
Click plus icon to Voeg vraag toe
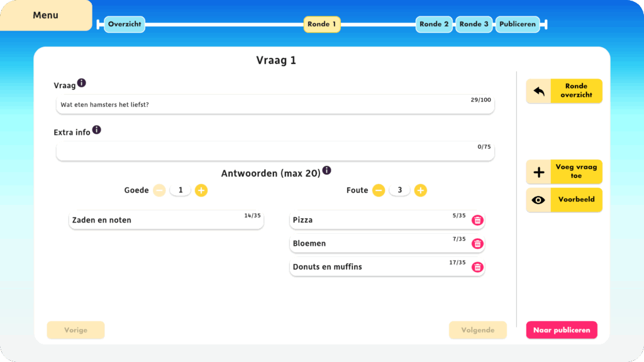[x=538, y=172]
